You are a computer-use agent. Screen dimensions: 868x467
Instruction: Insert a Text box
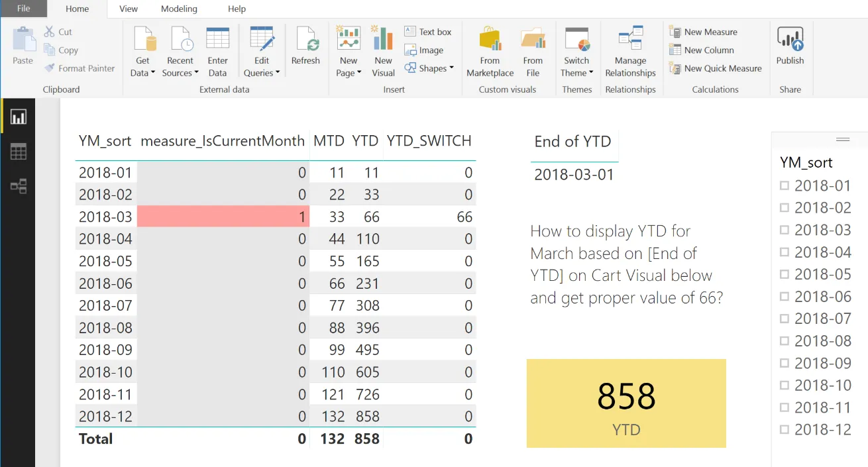[x=427, y=32]
